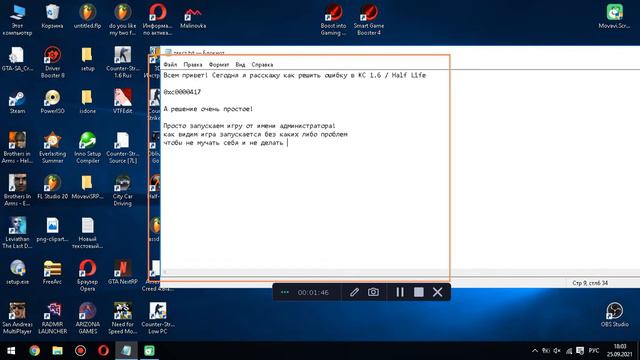Viewport: 640px width, 360px height.
Task: Stop the screen recording
Action: click(418, 292)
